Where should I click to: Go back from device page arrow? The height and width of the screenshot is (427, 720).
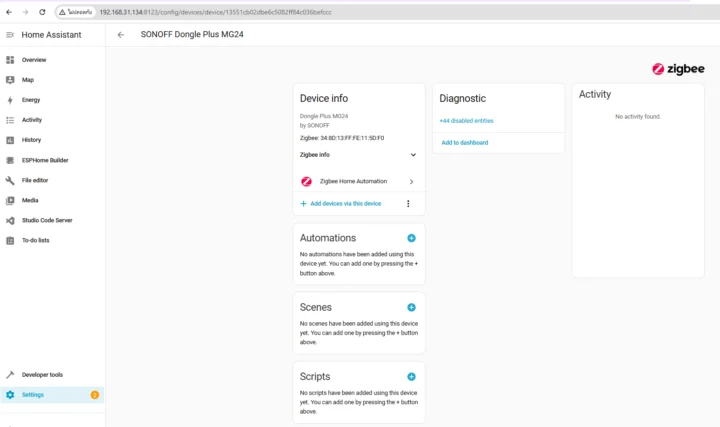click(121, 35)
